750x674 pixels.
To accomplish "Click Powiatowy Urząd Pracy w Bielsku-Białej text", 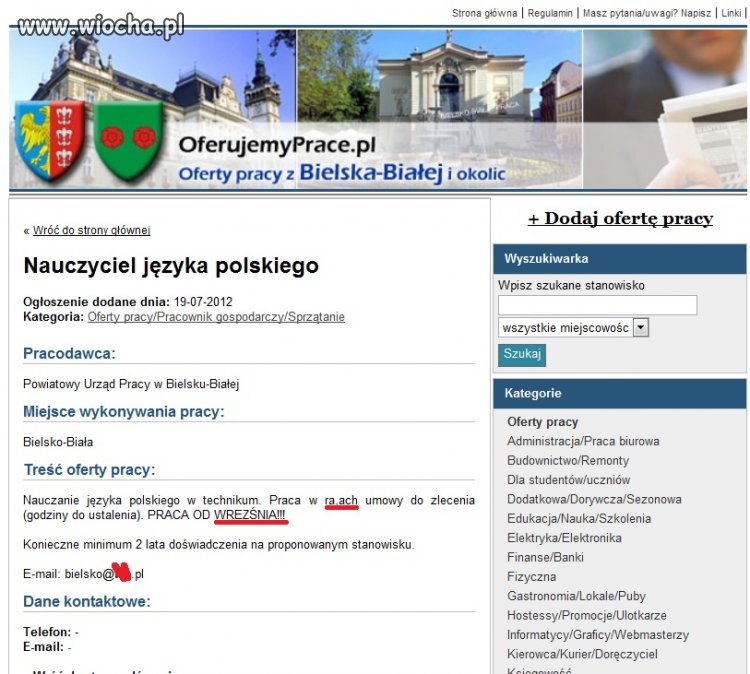I will (x=131, y=384).
